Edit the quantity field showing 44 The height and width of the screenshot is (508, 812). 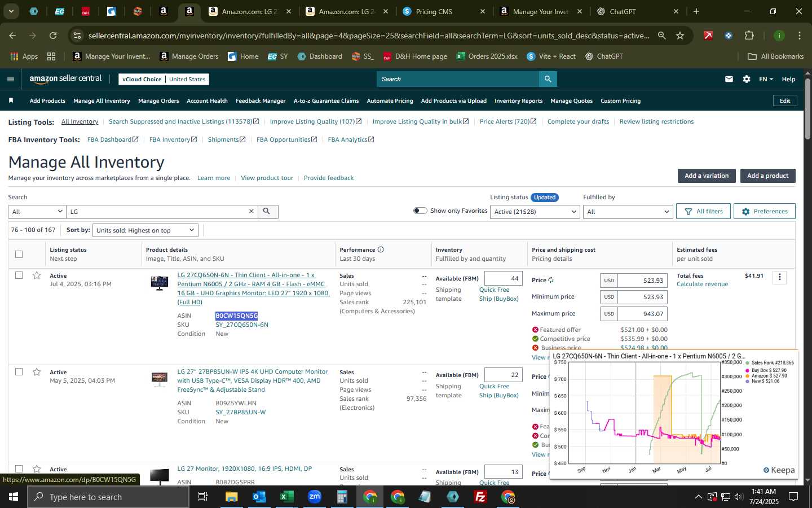pyautogui.click(x=504, y=278)
